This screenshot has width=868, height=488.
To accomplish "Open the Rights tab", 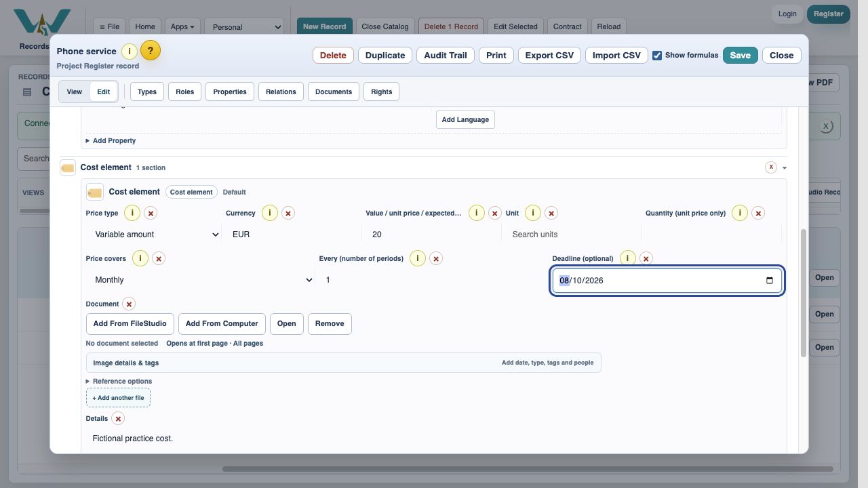I will pyautogui.click(x=381, y=91).
